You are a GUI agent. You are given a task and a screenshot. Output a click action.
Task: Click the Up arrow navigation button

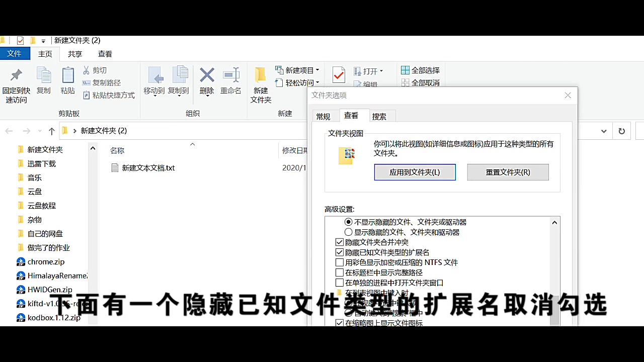(51, 131)
